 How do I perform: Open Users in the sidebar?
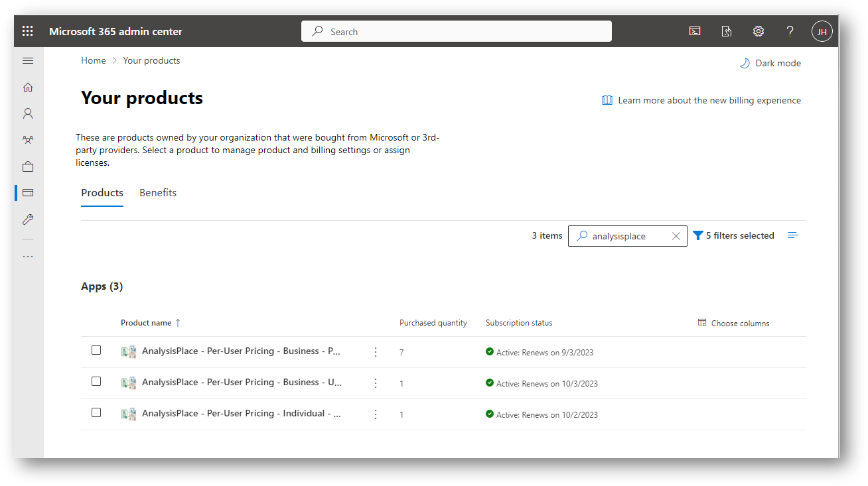pos(28,113)
